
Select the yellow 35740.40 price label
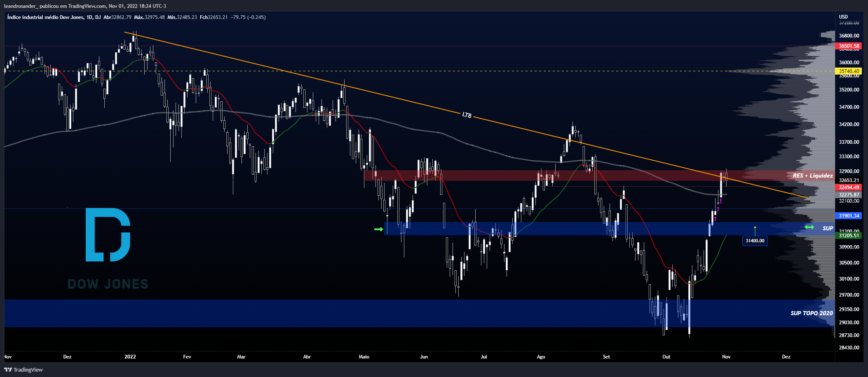pos(849,71)
